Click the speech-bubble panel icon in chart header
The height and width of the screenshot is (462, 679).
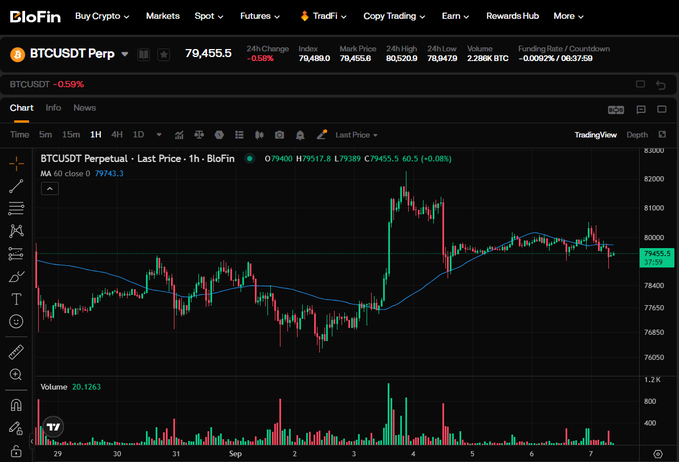(641, 110)
